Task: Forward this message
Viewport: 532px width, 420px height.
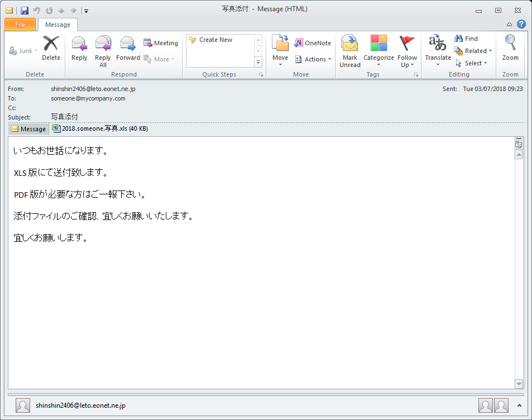Action: point(128,48)
